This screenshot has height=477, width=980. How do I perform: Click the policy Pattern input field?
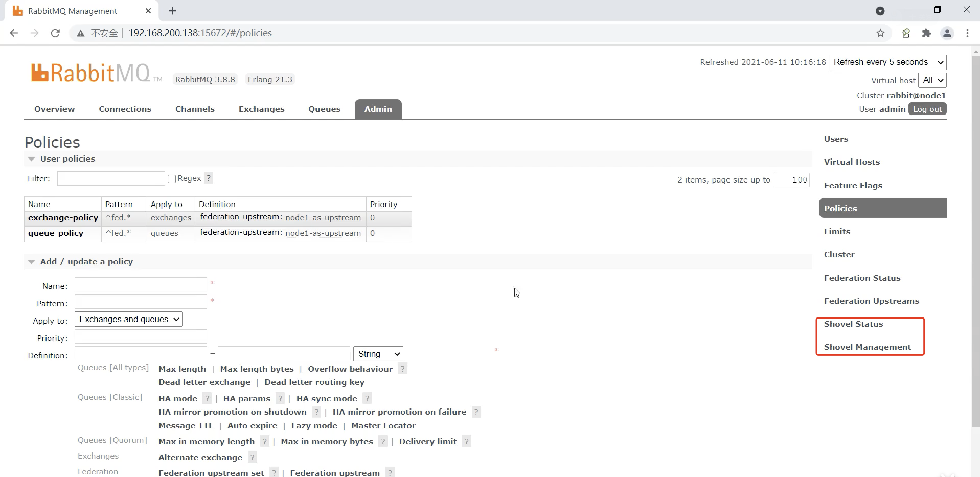click(x=141, y=302)
